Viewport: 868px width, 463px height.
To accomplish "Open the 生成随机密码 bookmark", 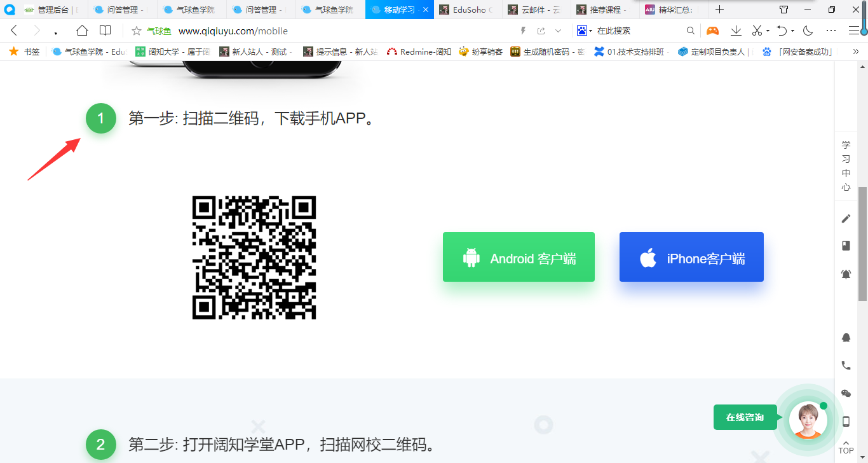I will 548,52.
